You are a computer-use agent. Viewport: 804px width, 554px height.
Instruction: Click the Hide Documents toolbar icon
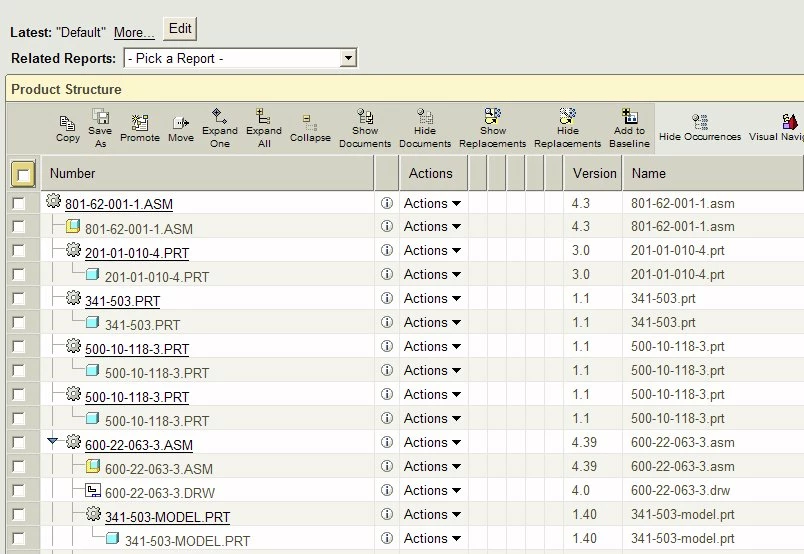click(x=425, y=116)
